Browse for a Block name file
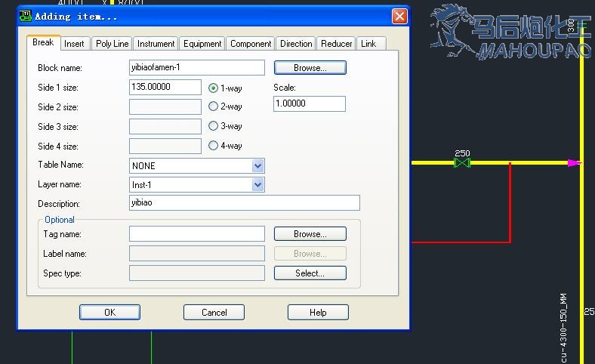595x364 pixels. click(x=310, y=68)
